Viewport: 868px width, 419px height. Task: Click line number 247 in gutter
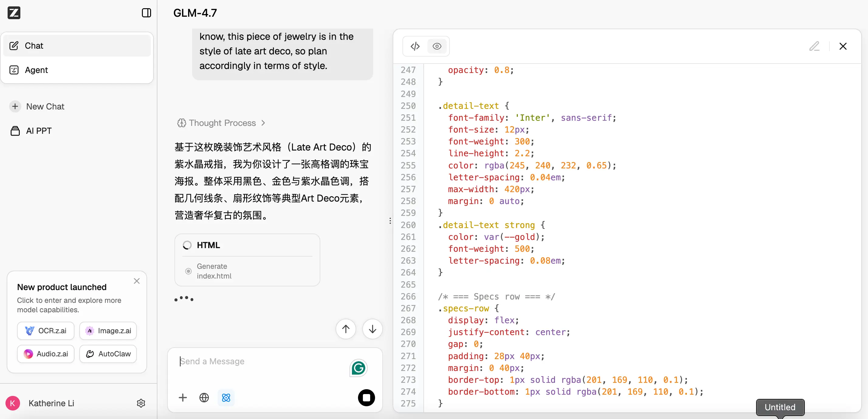pyautogui.click(x=408, y=70)
